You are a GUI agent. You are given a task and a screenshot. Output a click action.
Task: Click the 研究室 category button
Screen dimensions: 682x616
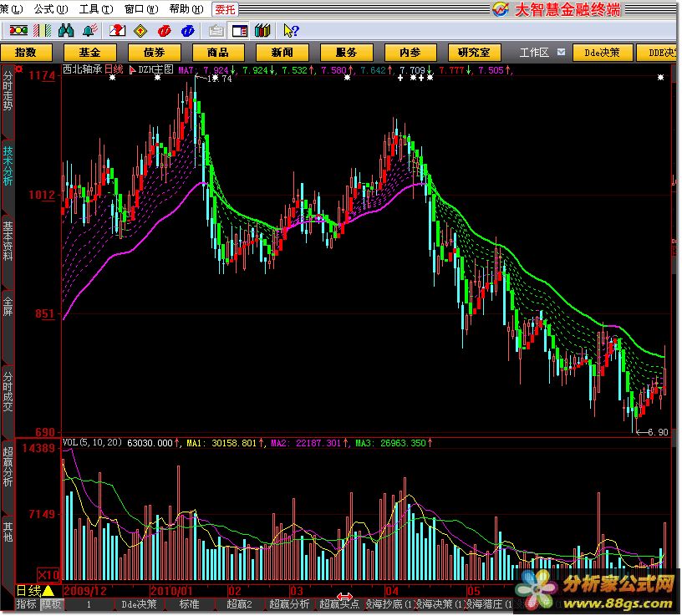[x=475, y=53]
